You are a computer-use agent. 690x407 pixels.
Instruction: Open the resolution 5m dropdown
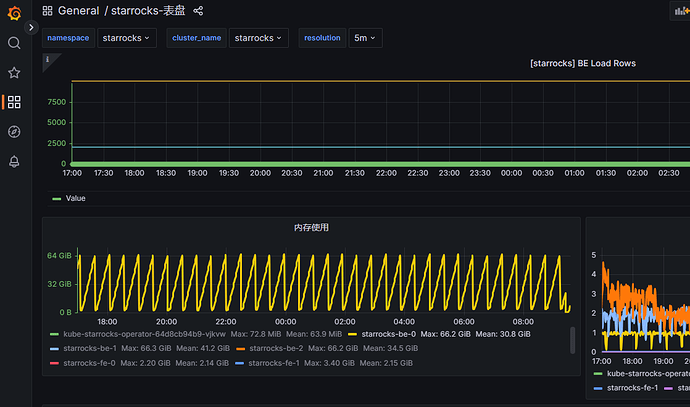[365, 38]
